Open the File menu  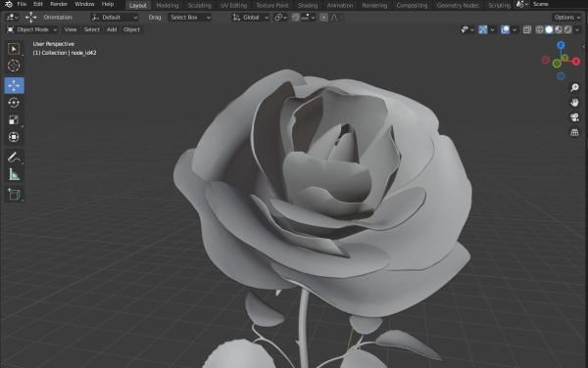click(22, 4)
